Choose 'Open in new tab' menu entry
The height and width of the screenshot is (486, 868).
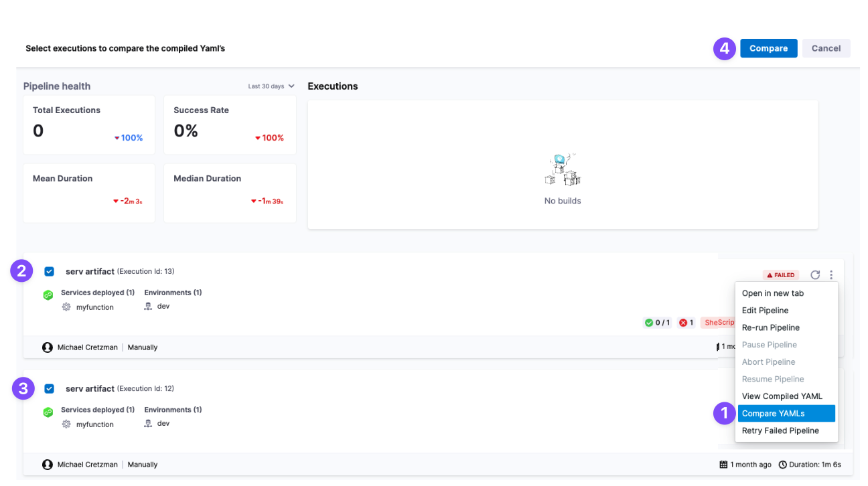[x=772, y=293]
